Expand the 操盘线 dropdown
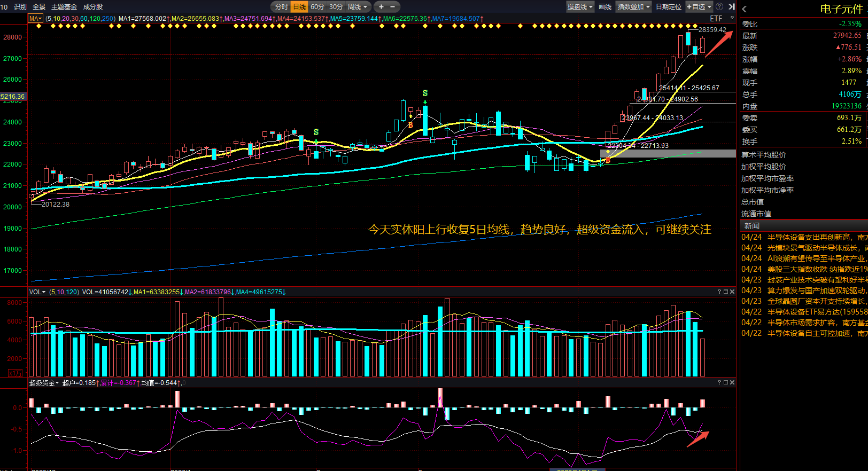868x471 pixels. point(580,7)
